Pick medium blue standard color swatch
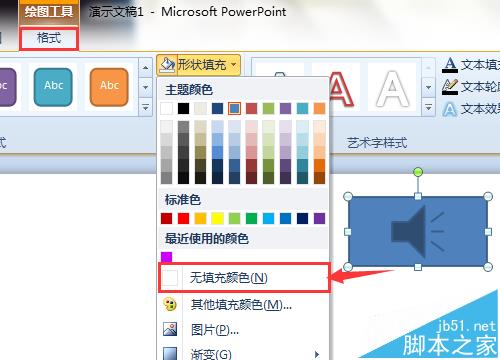 coord(285,219)
